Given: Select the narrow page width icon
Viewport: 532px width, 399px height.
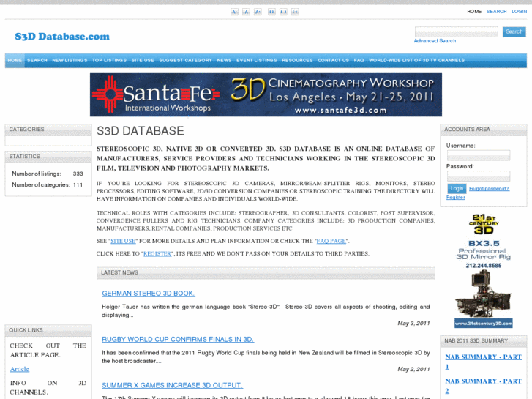Looking at the screenshot, I should coord(271,12).
